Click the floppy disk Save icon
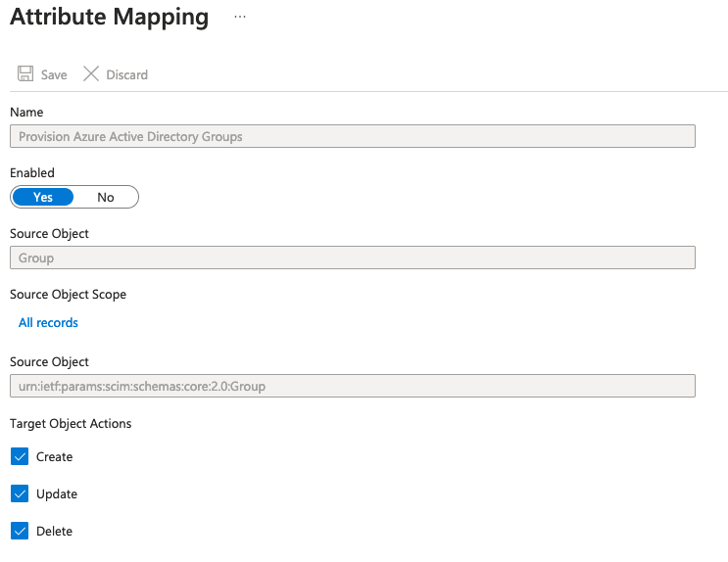Screen dimensions: 728x562 coord(24,74)
